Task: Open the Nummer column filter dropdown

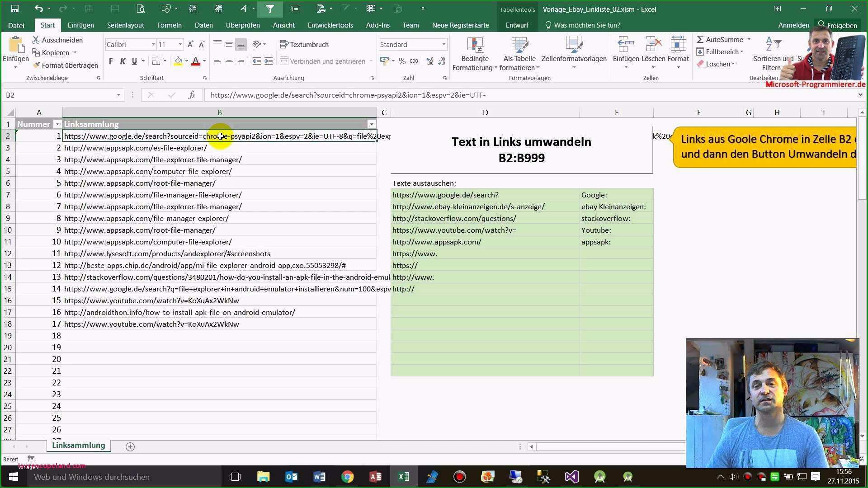Action: coord(57,124)
